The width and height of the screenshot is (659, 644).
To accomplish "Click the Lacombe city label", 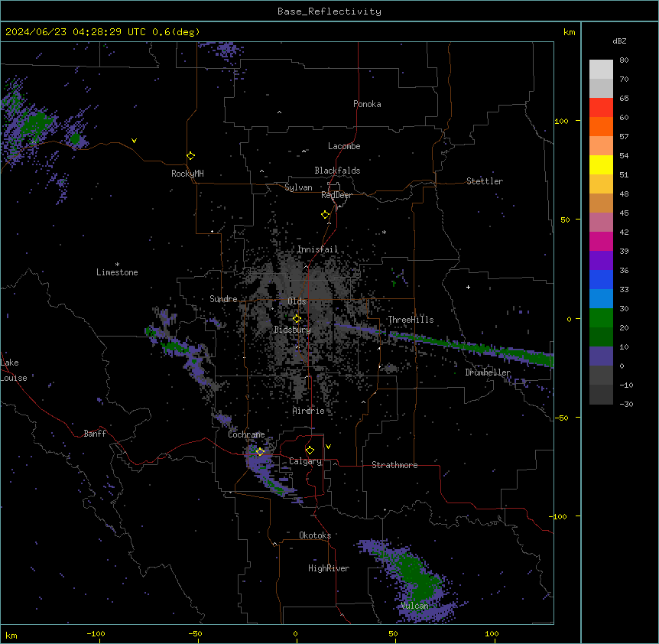I will point(344,146).
